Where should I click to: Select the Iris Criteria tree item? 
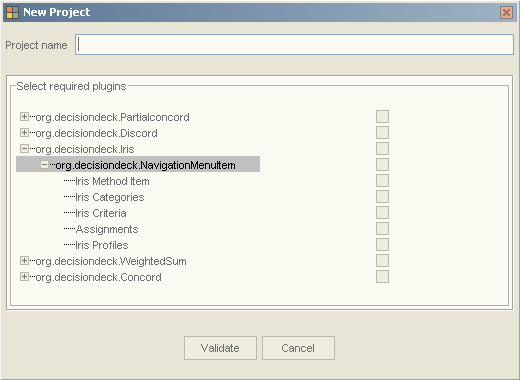click(101, 213)
